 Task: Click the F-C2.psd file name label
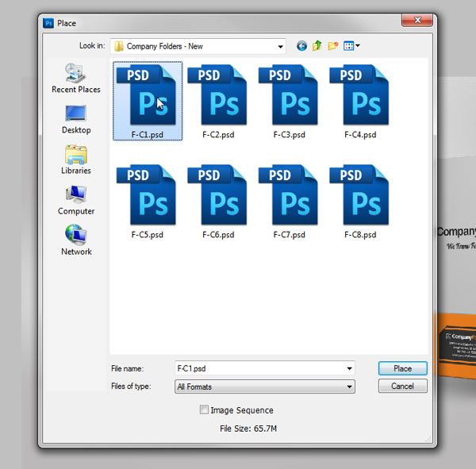pyautogui.click(x=218, y=135)
